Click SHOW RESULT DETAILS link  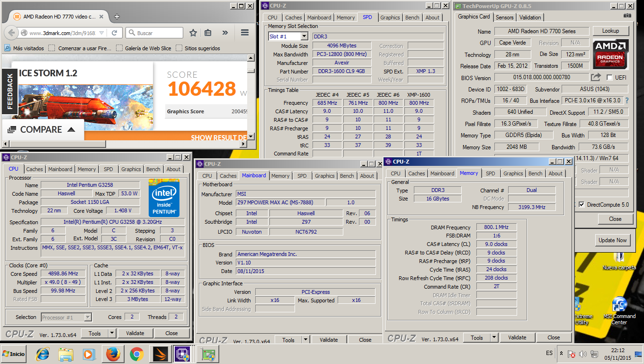click(219, 137)
